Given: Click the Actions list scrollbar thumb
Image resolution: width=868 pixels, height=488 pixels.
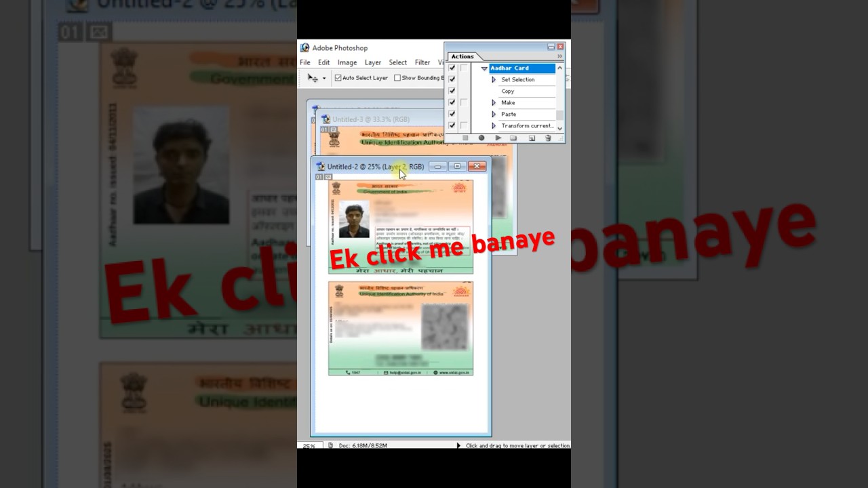Looking at the screenshot, I should tap(559, 115).
